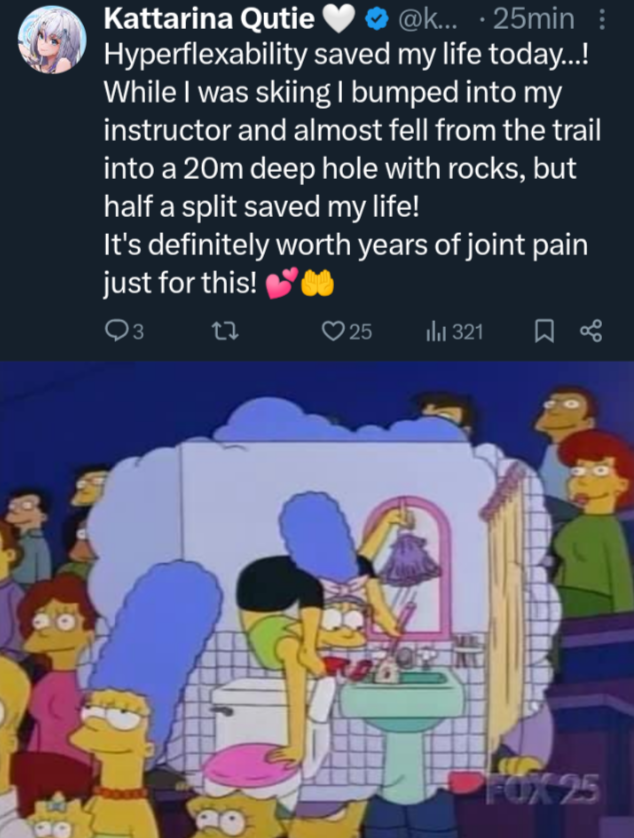
Task: Click the 25min timestamp
Action: click(534, 19)
